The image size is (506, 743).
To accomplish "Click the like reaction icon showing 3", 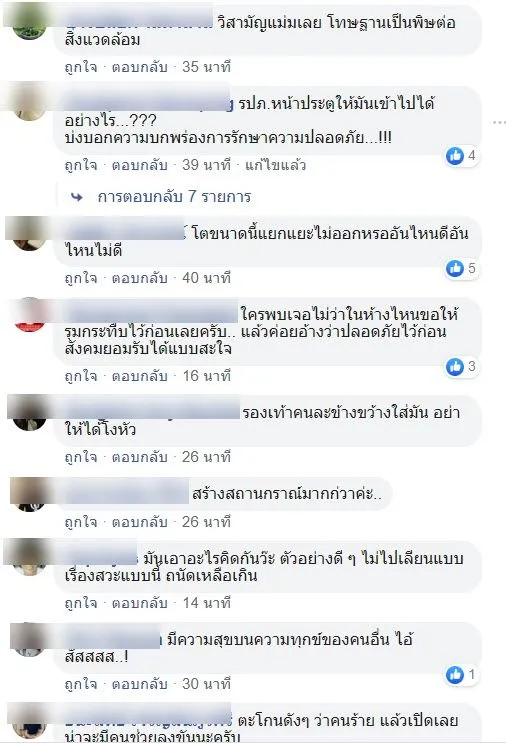I will 455,366.
